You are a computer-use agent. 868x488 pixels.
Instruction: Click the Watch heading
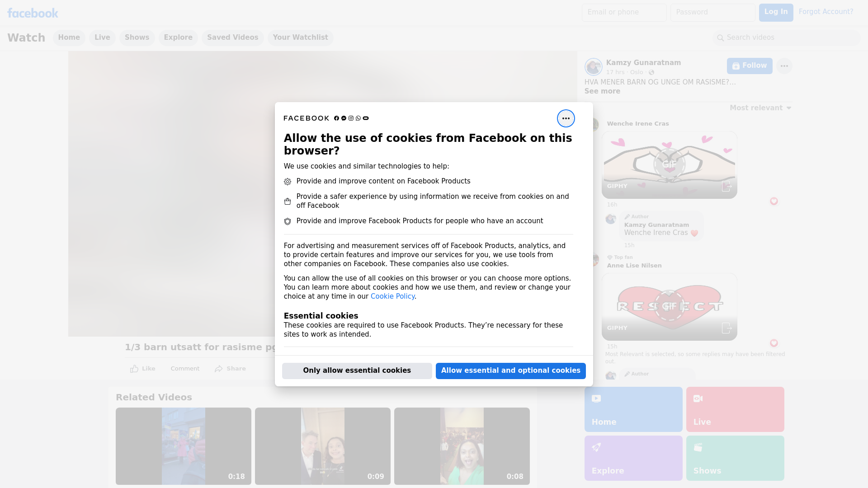click(26, 38)
